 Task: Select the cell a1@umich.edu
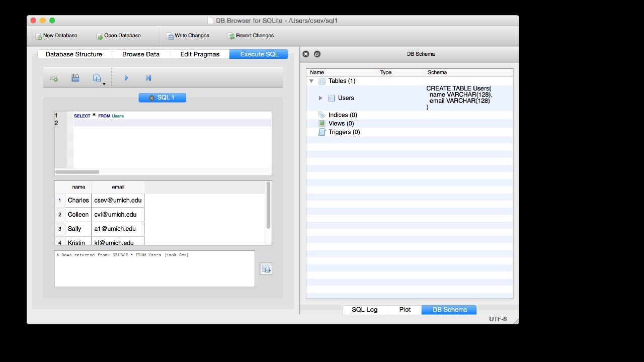point(118,228)
